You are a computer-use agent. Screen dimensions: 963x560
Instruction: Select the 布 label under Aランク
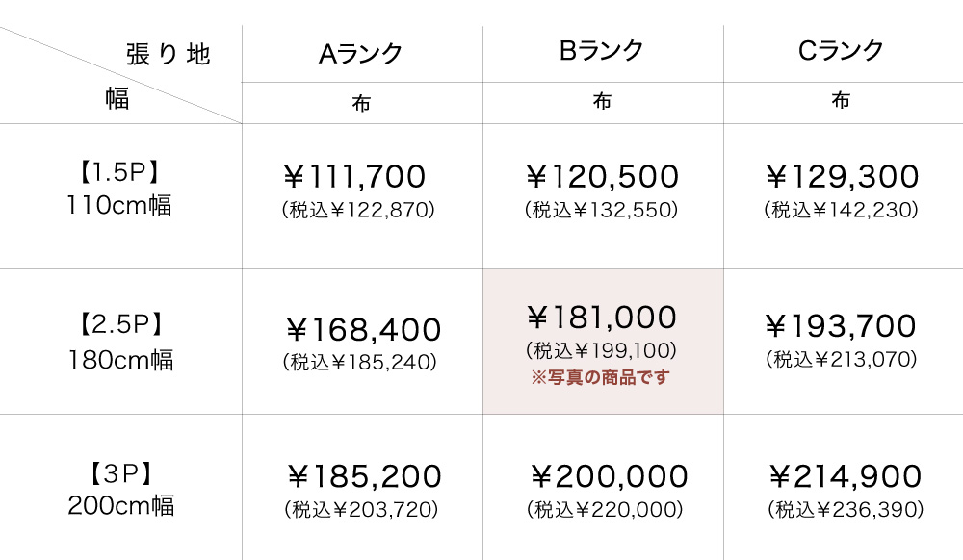(x=361, y=103)
